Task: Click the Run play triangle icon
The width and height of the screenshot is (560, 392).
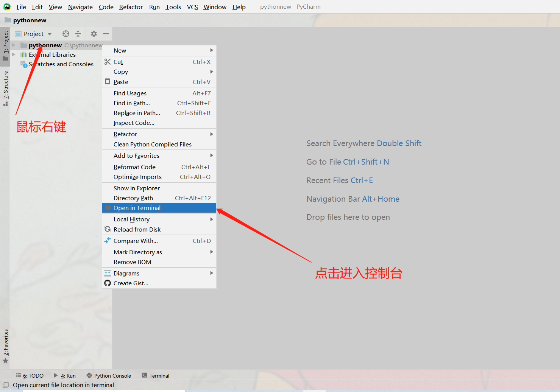Action: 56,375
